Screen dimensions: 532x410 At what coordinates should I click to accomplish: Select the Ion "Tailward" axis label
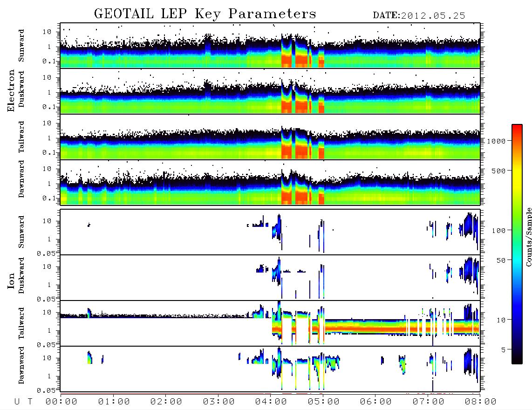click(21, 323)
